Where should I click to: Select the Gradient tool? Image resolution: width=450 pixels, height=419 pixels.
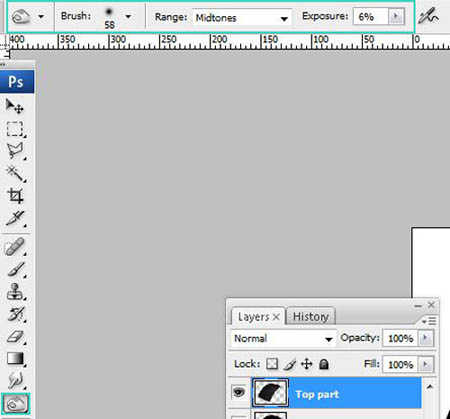tap(15, 359)
